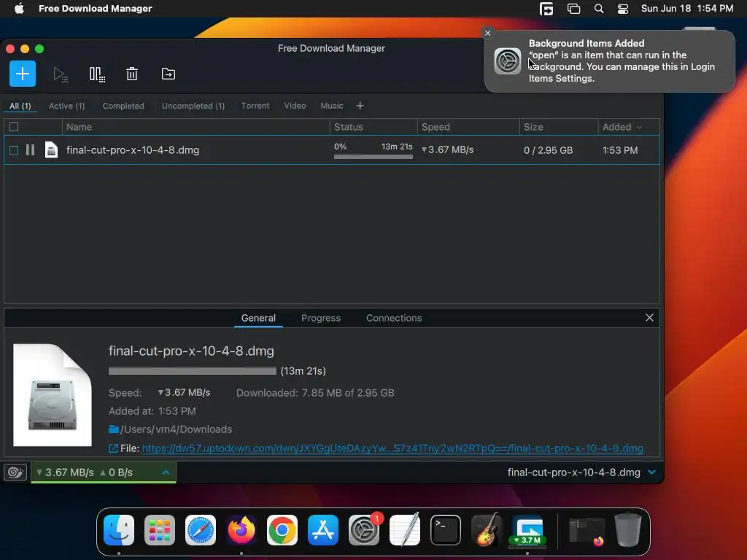
Task: Open the App Store from the Dock
Action: click(x=323, y=530)
